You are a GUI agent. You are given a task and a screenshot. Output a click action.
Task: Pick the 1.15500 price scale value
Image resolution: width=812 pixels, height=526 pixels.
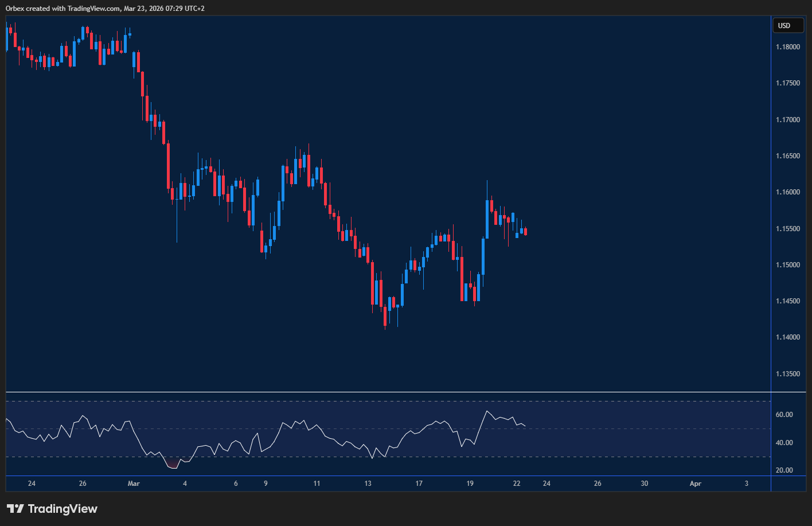(x=788, y=229)
